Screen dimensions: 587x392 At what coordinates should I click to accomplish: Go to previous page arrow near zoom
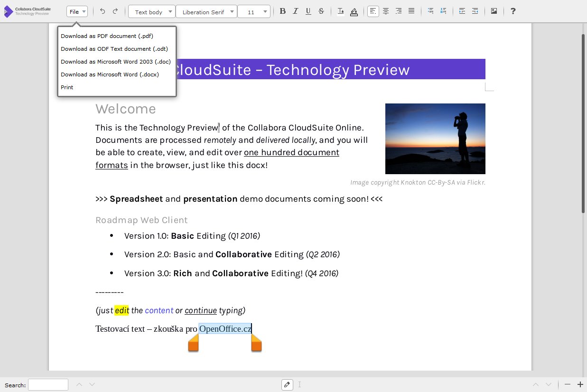click(536, 384)
